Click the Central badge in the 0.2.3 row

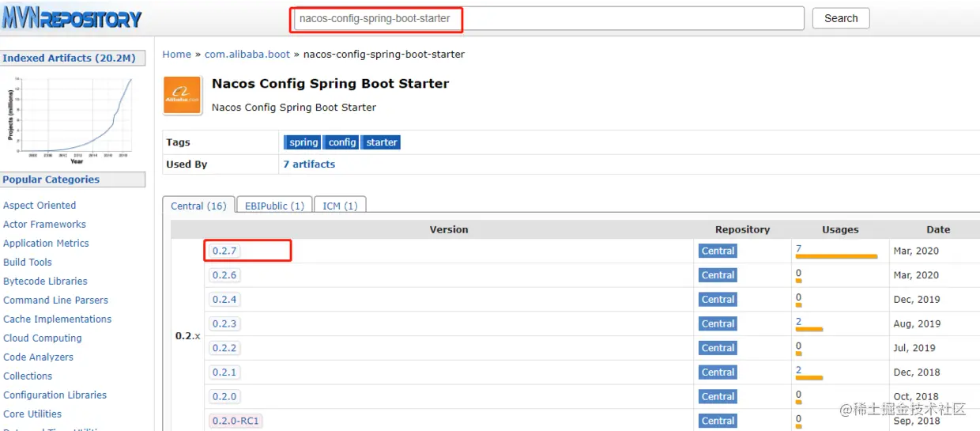(718, 323)
